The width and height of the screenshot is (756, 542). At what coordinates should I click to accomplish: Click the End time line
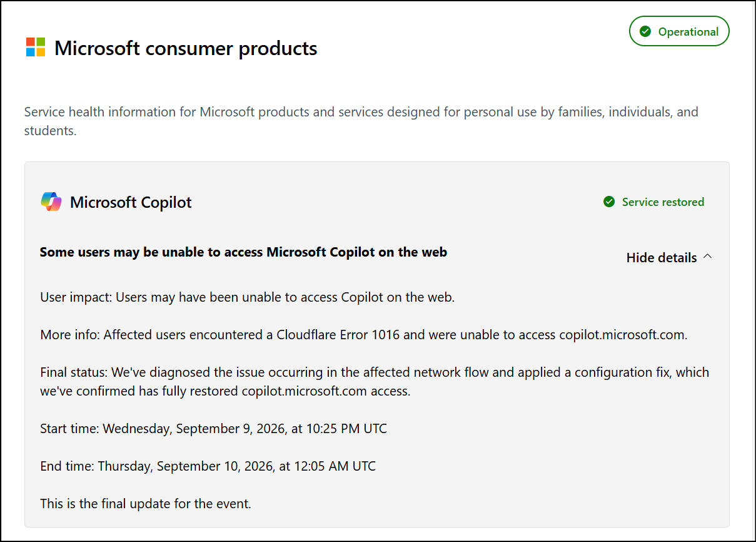pyautogui.click(x=208, y=466)
